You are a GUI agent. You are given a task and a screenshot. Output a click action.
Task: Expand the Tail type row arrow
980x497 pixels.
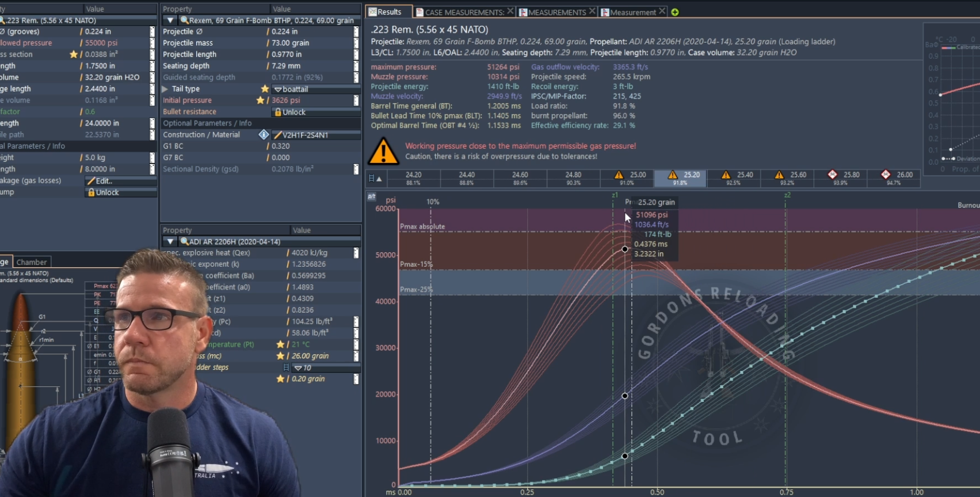pyautogui.click(x=165, y=89)
